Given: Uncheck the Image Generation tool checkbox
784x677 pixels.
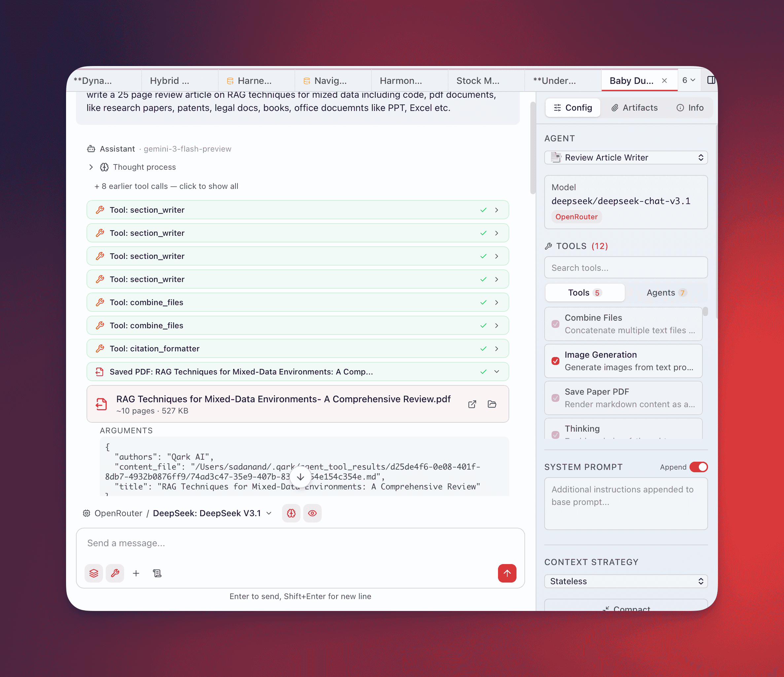Looking at the screenshot, I should click(555, 361).
